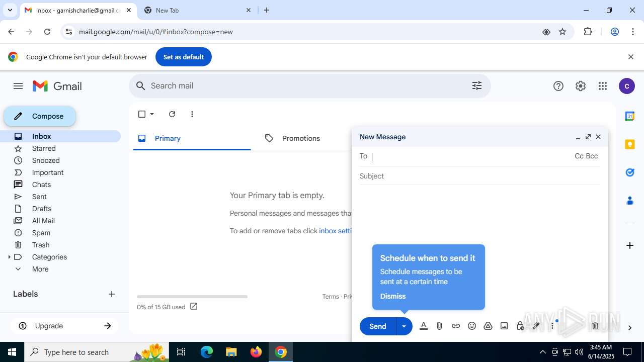Screen dimensions: 644x362
Task: Toggle confidential mode lock icon
Action: 520,326
